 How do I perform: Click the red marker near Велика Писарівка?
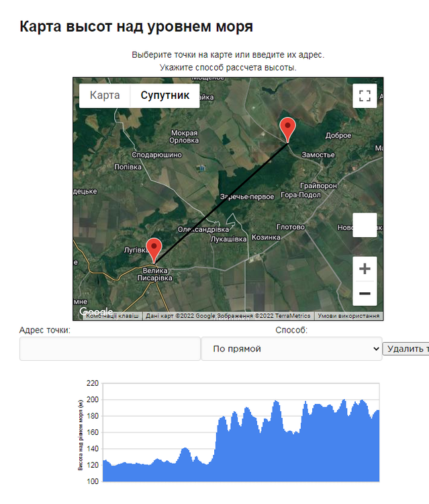coord(154,250)
